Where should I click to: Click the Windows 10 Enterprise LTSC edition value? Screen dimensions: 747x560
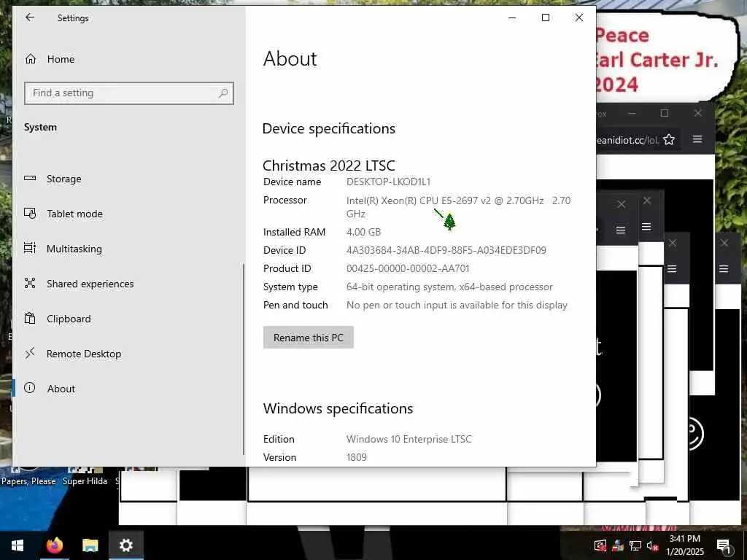409,439
